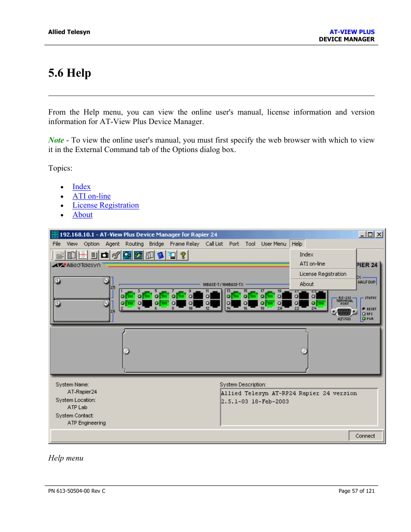
Task: Open the Routing menu
Action: coord(134,244)
